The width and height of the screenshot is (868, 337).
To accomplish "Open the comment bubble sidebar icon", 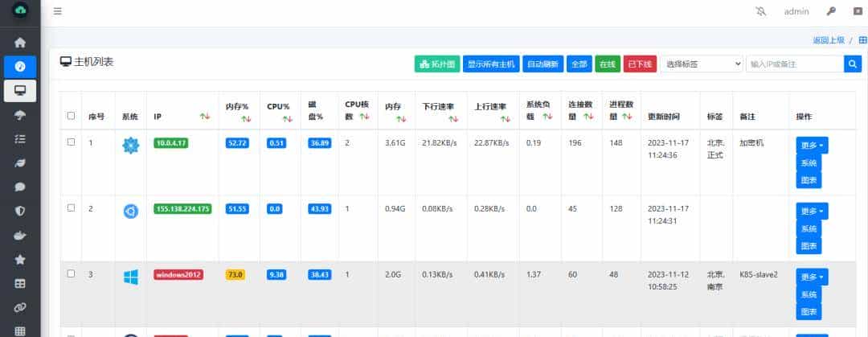I will (x=20, y=187).
